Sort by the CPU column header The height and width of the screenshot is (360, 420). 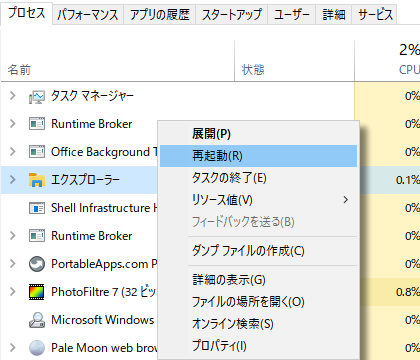(387, 61)
